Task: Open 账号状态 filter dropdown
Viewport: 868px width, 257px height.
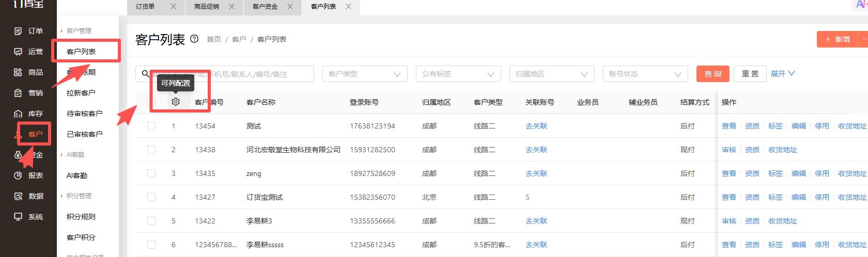Action: coord(645,74)
